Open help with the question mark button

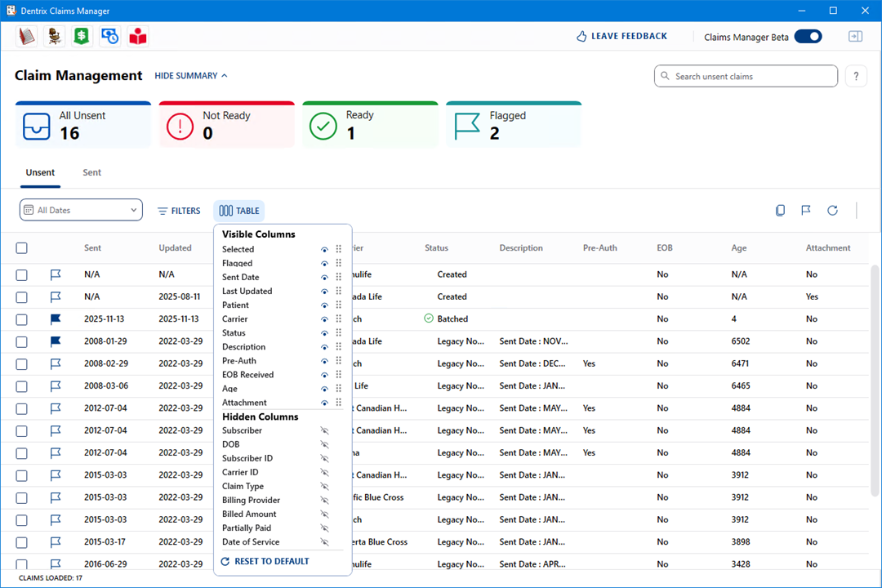(x=855, y=76)
